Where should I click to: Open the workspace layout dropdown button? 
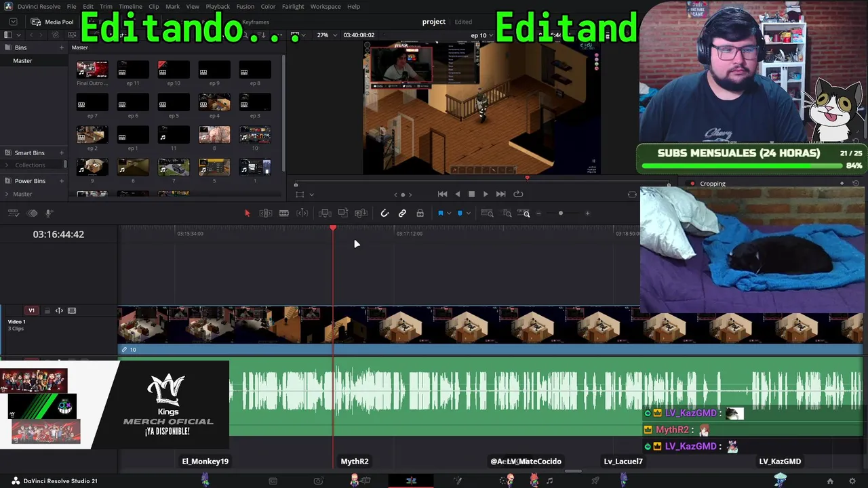[13, 22]
